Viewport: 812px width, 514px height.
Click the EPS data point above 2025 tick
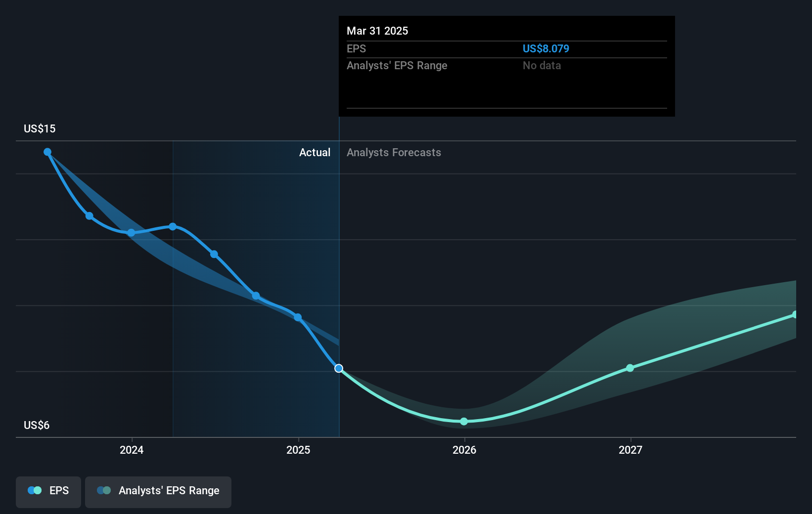coord(298,317)
